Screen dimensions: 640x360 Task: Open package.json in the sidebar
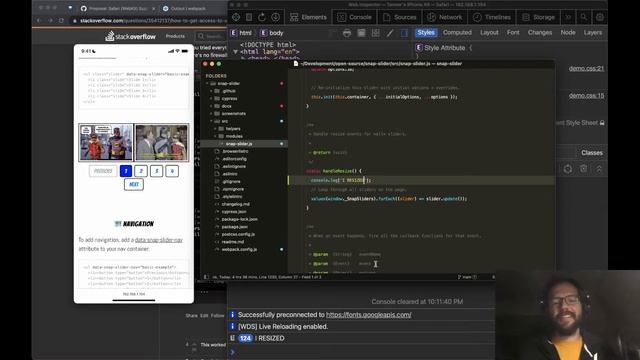pos(235,227)
